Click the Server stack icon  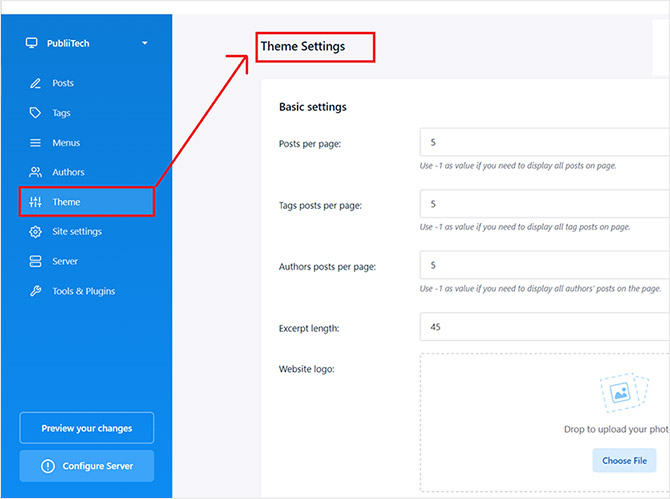36,261
